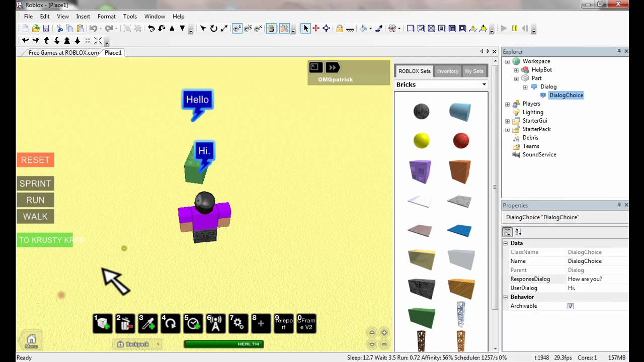Pick the red sphere brick
The width and height of the screenshot is (644, 362).
pos(461,141)
